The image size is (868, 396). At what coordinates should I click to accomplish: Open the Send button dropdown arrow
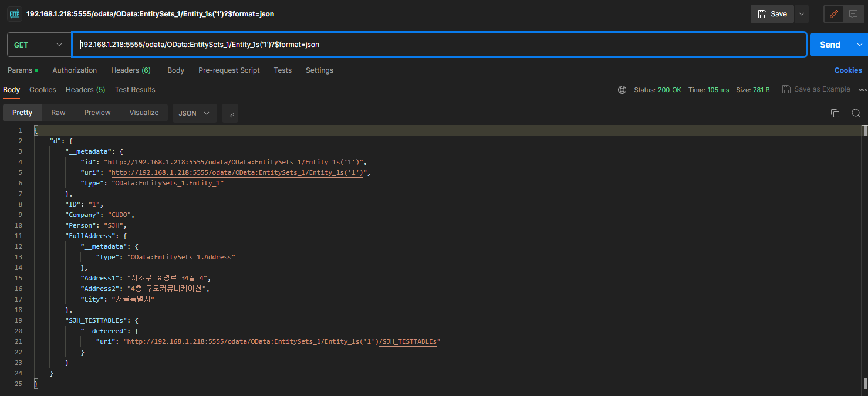tap(860, 45)
